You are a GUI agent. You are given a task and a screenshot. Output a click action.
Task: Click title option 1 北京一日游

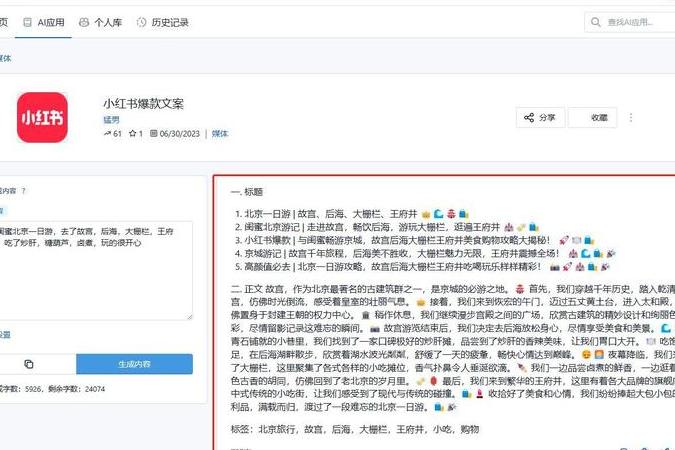[x=352, y=214]
